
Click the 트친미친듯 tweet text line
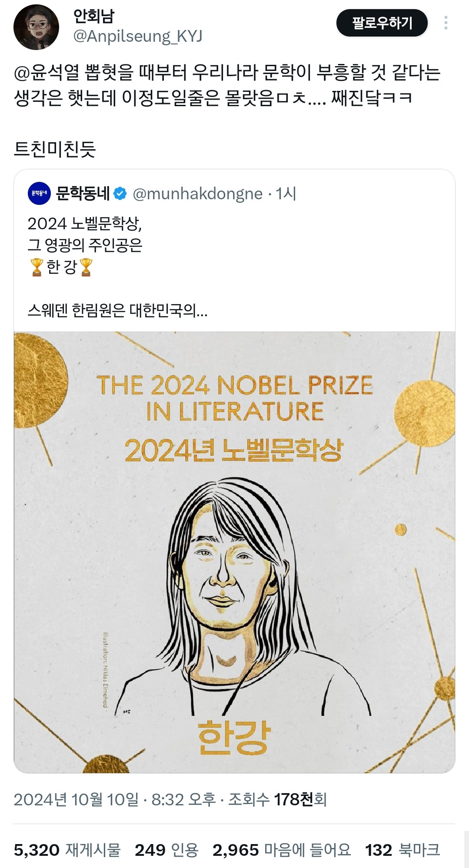tap(55, 149)
